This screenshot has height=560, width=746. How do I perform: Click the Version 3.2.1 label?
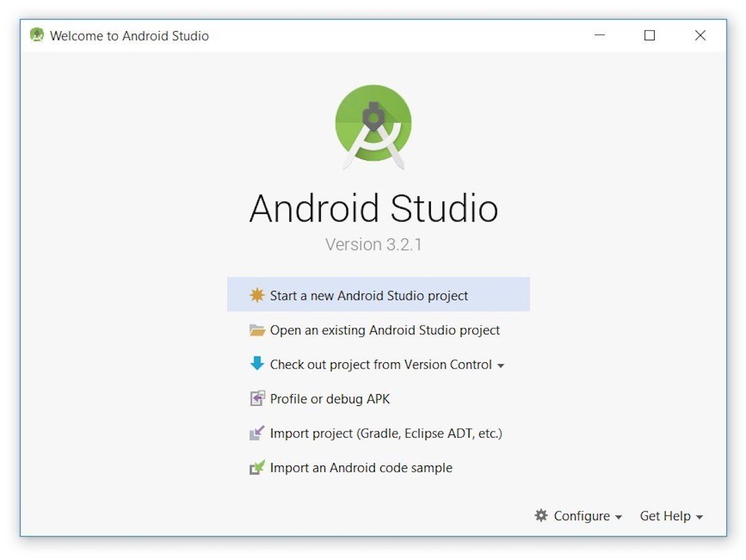373,244
